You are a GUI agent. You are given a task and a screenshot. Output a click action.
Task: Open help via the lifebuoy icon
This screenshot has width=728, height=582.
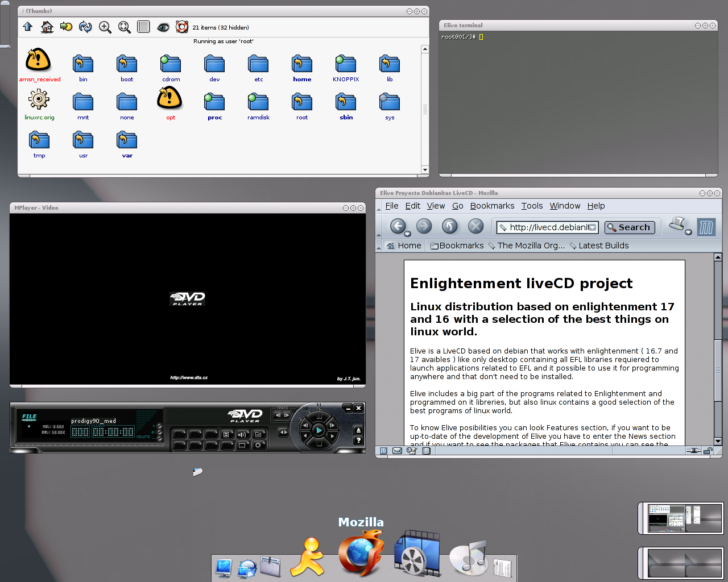tap(182, 27)
